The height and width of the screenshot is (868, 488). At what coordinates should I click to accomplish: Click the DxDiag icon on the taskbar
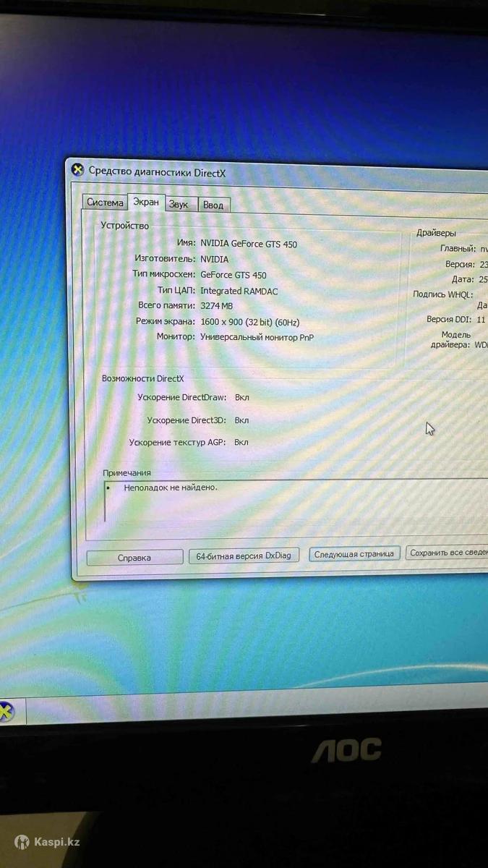coord(6,711)
